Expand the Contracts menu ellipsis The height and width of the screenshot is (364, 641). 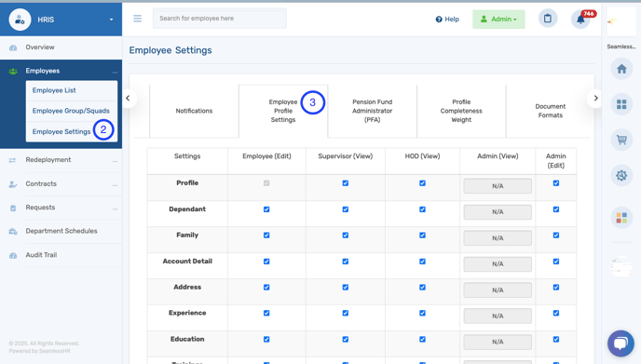click(115, 185)
